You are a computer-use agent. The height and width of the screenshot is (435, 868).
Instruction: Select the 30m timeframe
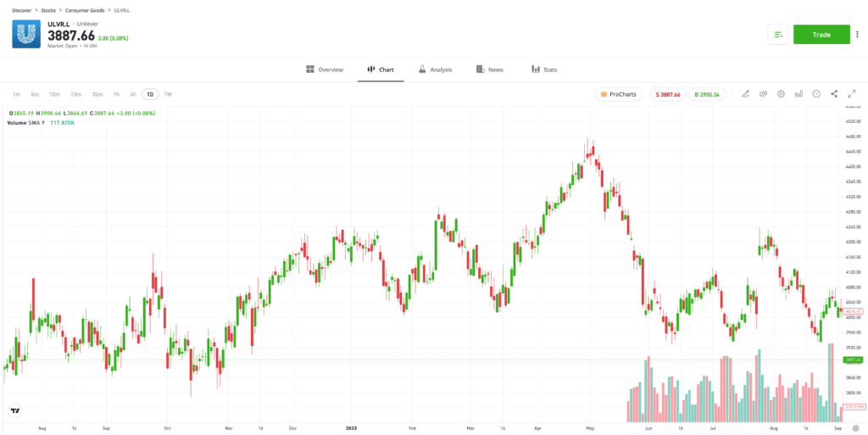97,94
